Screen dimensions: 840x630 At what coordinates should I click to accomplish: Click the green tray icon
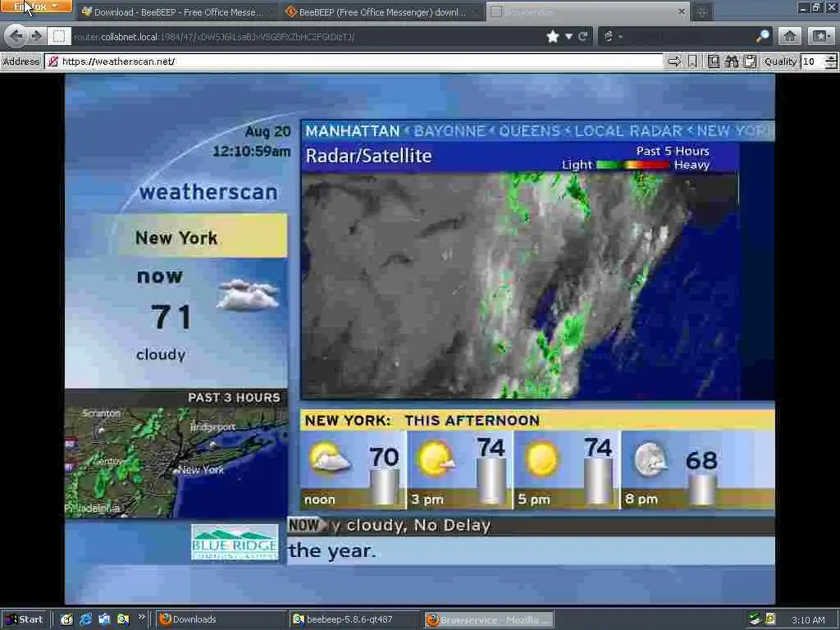pyautogui.click(x=755, y=619)
